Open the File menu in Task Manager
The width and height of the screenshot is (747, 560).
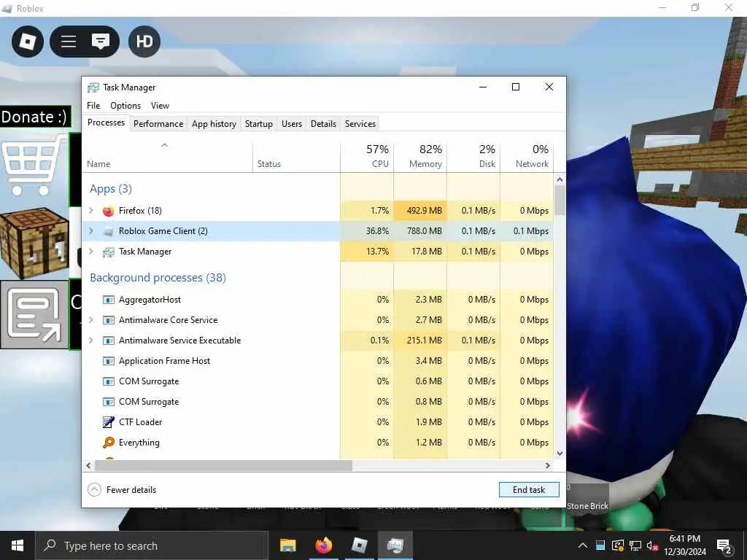(x=93, y=106)
